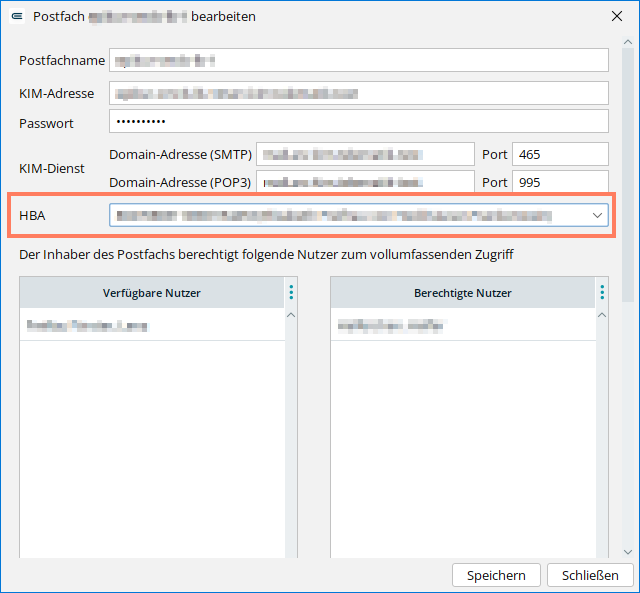Sort by the Berechtigte Nutzer column header
This screenshot has width=640, height=593.
click(x=463, y=293)
